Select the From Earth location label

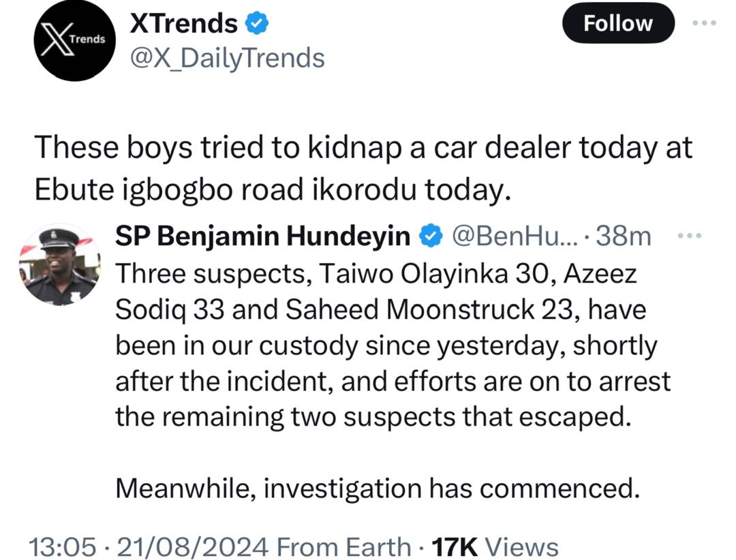coord(346,546)
